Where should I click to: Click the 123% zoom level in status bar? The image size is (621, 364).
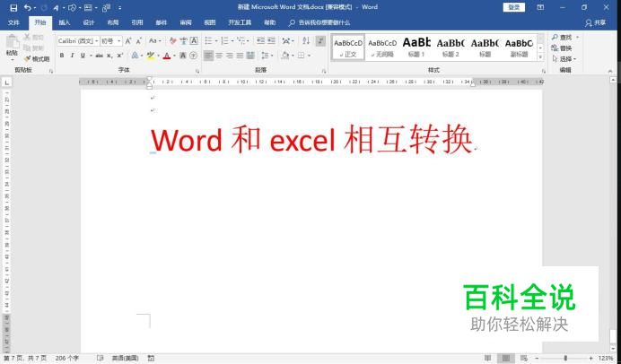(606, 358)
